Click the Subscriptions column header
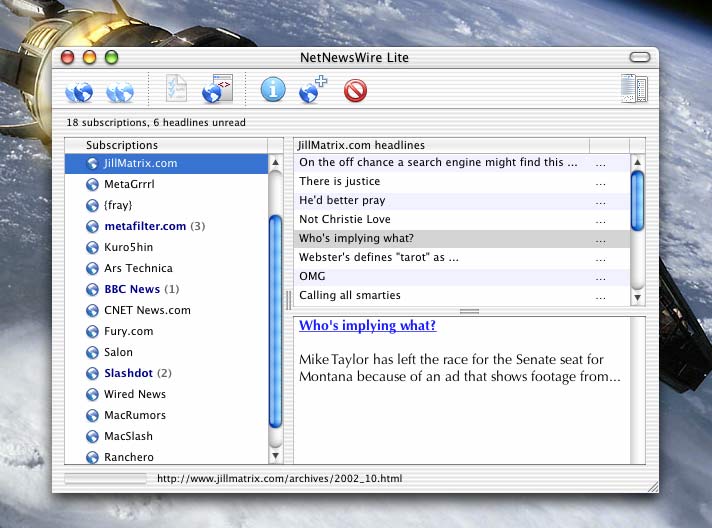712x528 pixels. (167, 145)
